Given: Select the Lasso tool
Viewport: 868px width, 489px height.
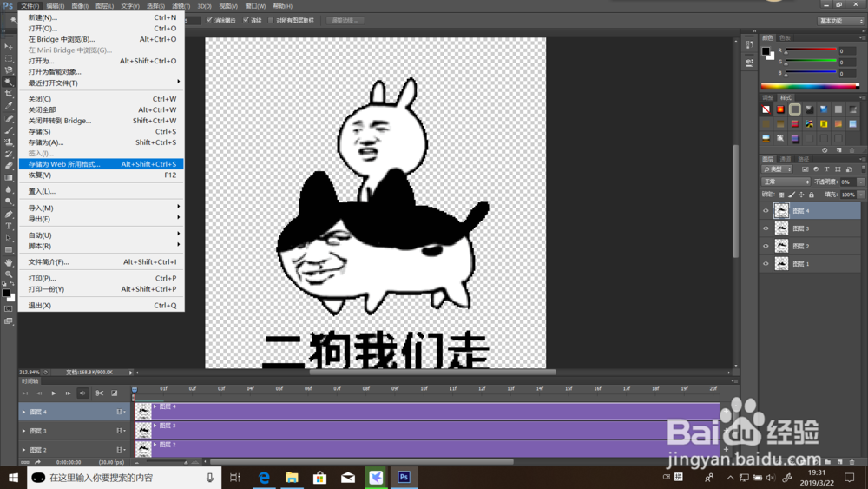Looking at the screenshot, I should (9, 70).
